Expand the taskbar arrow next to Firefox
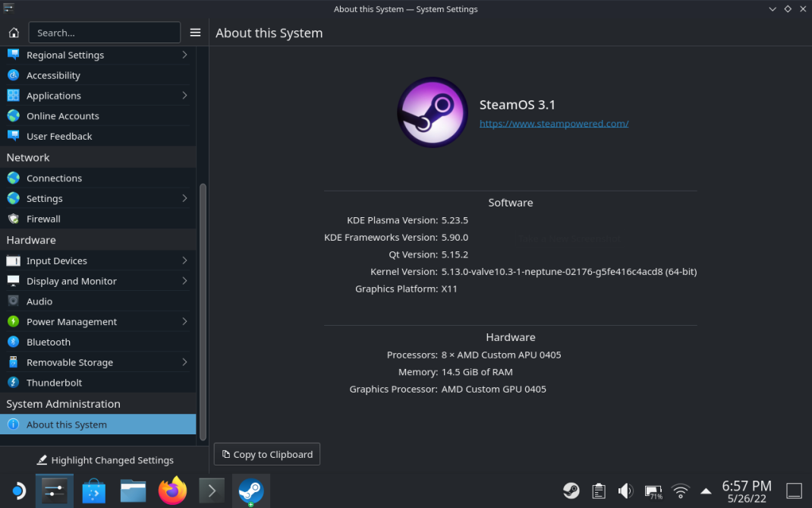 click(x=212, y=491)
